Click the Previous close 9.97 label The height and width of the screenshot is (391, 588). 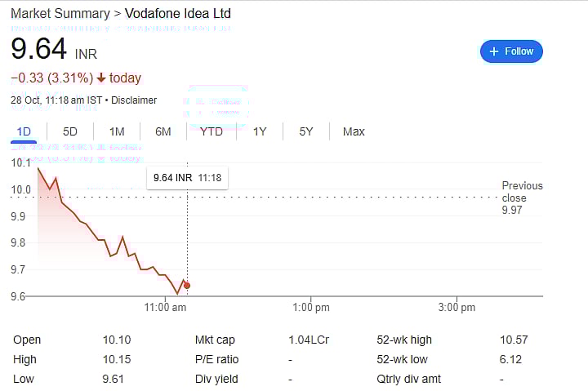[x=522, y=198]
